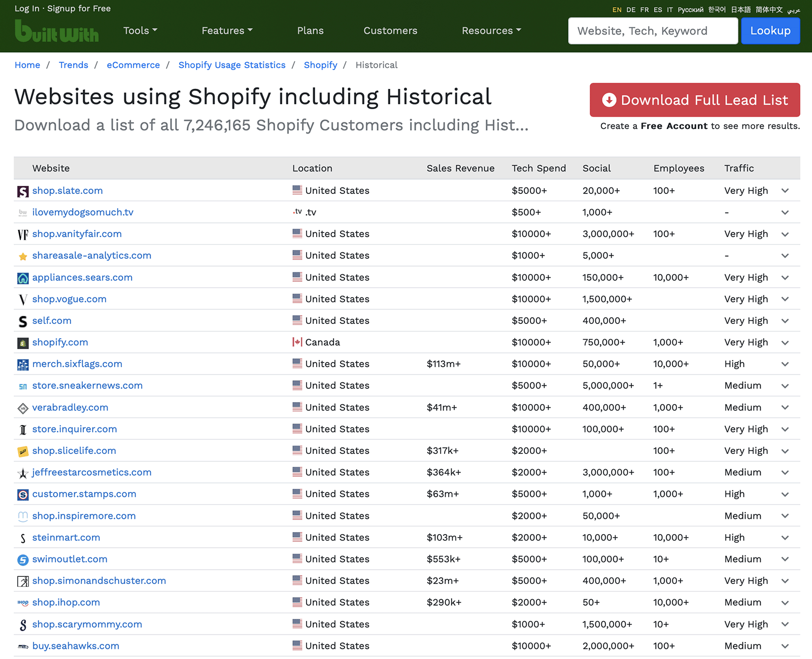The width and height of the screenshot is (812, 659).
Task: Click the $113m+ sales revenue cell
Action: (x=444, y=364)
